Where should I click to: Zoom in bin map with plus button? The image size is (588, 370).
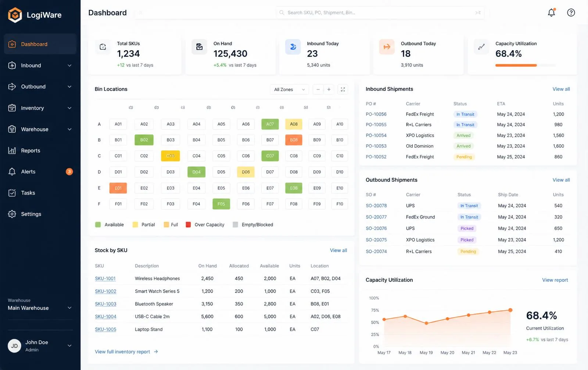click(329, 89)
